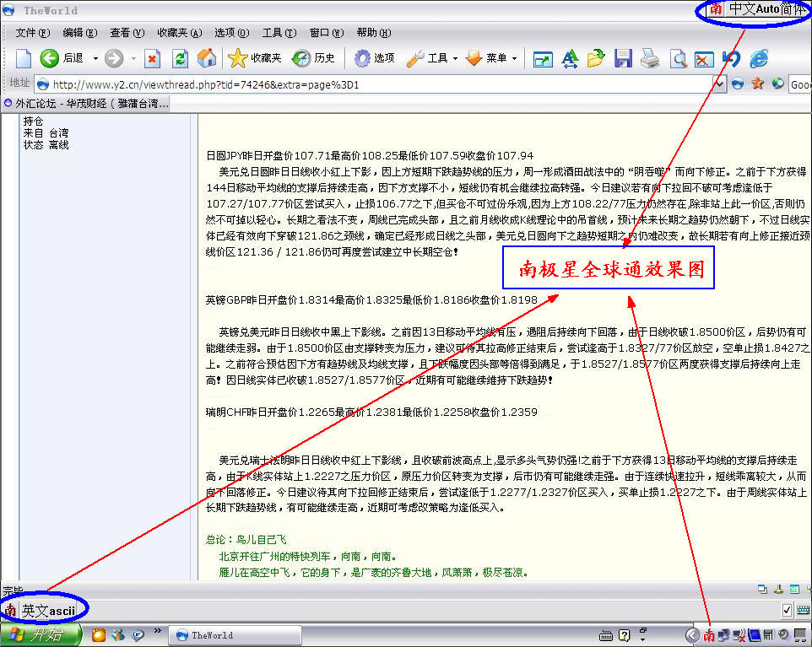
Task: Click the language bar help question icon
Action: 625,635
